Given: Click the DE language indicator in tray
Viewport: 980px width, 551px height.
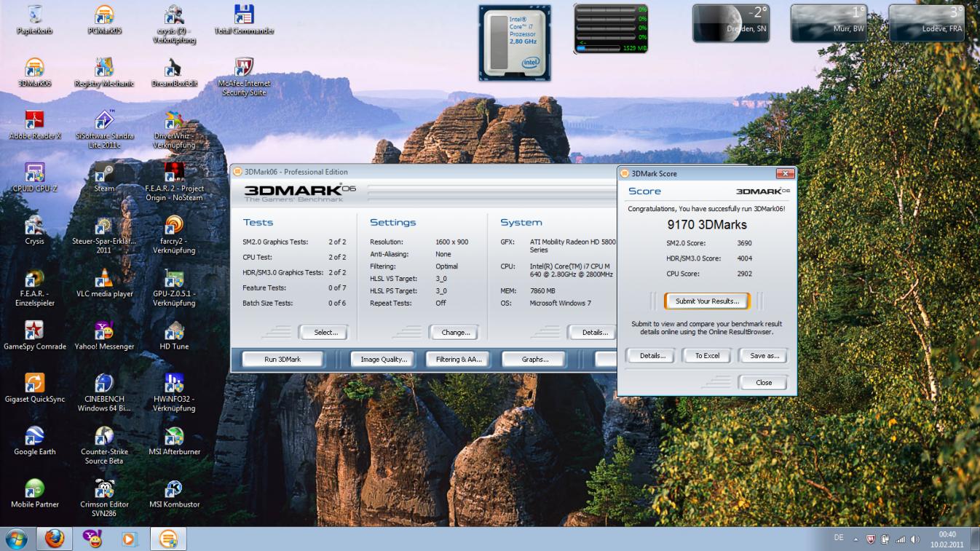Looking at the screenshot, I should coord(839,538).
